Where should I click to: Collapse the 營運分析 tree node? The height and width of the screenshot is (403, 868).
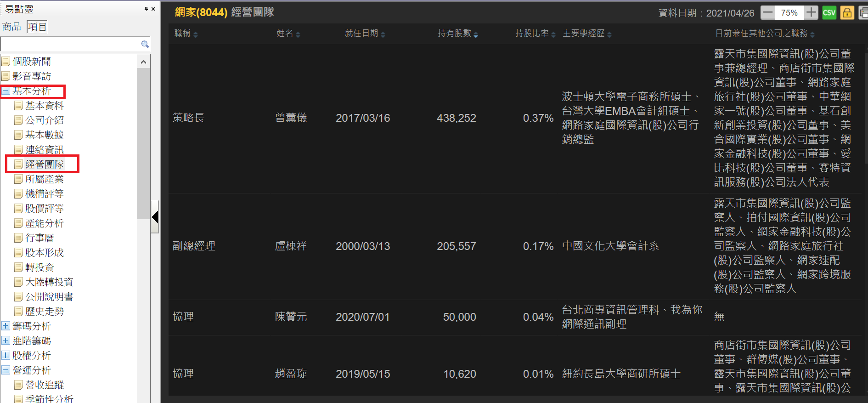coord(6,370)
